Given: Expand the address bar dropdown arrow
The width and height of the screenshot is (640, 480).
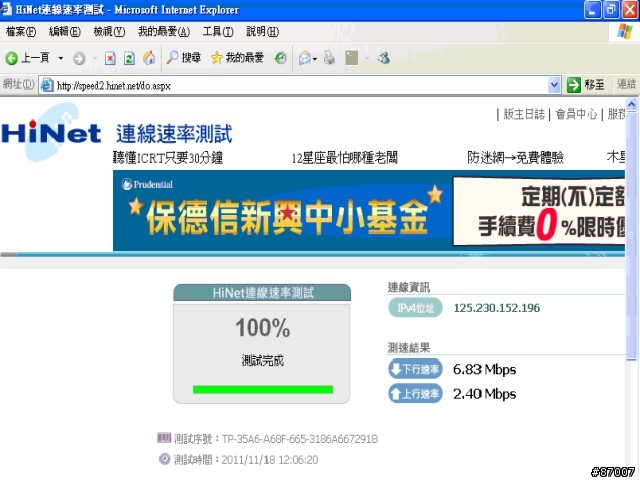Looking at the screenshot, I should pyautogui.click(x=553, y=85).
